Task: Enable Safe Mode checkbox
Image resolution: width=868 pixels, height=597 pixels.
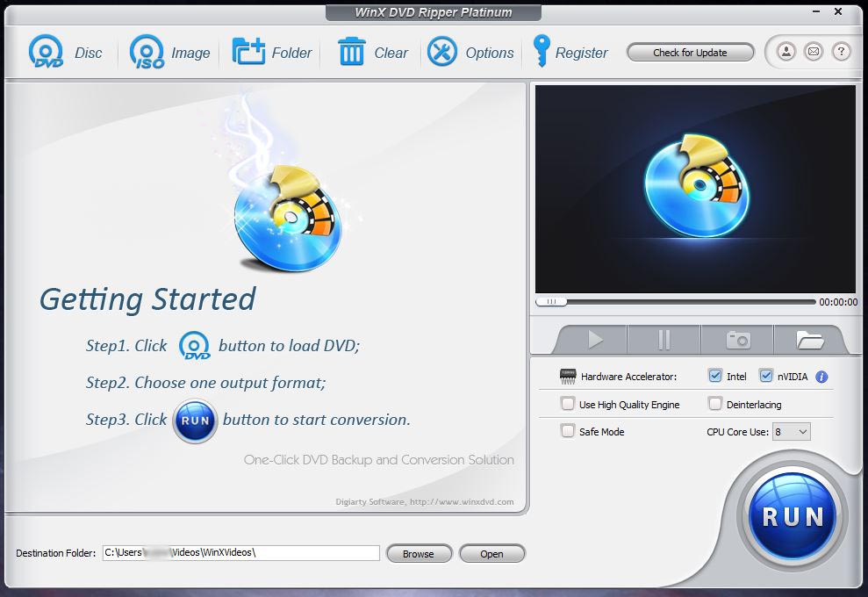Action: [568, 431]
